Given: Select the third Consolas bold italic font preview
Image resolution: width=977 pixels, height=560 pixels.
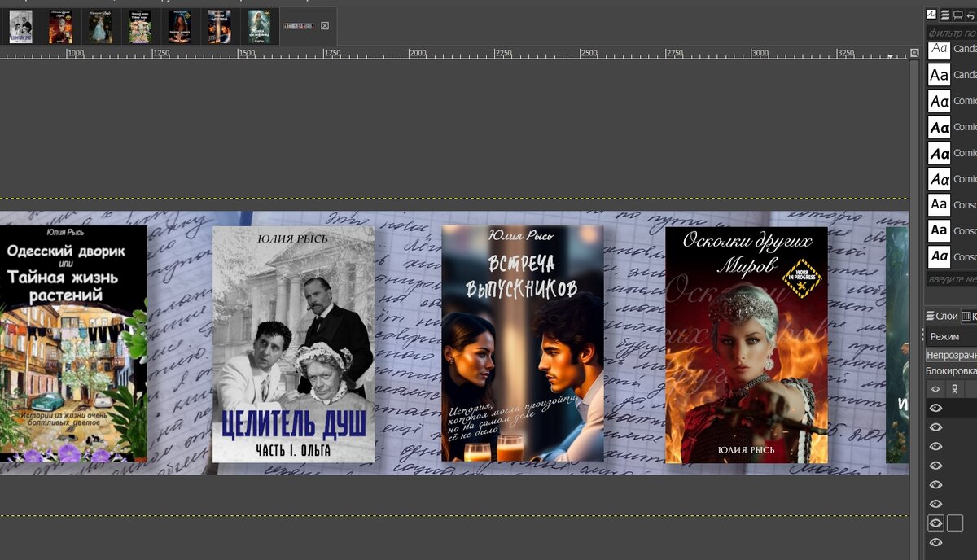Looking at the screenshot, I should pyautogui.click(x=939, y=257).
